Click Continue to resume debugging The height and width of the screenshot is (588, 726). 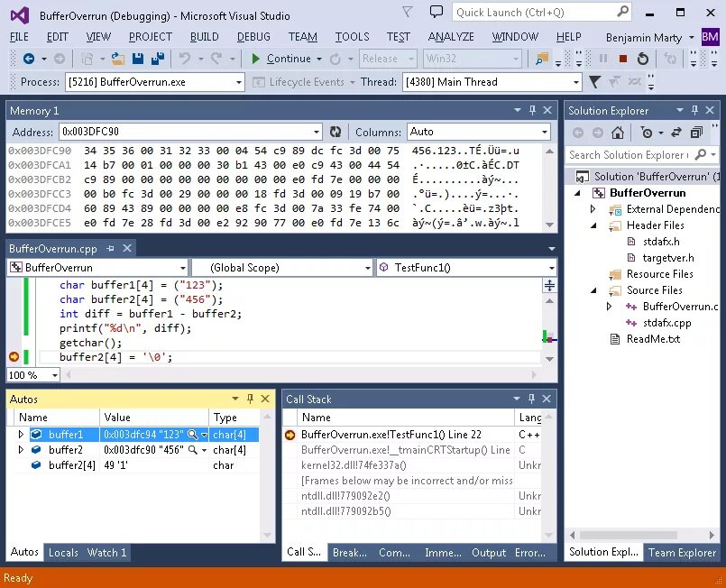281,59
